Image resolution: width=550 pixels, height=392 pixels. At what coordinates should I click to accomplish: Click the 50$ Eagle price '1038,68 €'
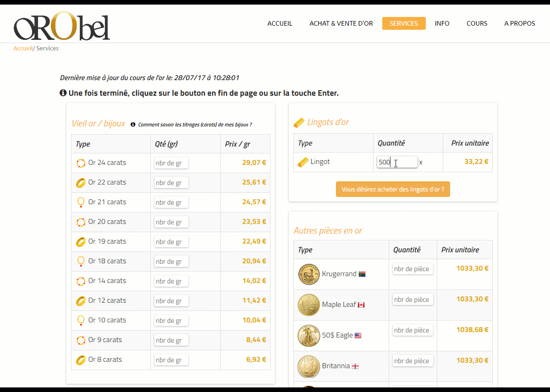[472, 330]
